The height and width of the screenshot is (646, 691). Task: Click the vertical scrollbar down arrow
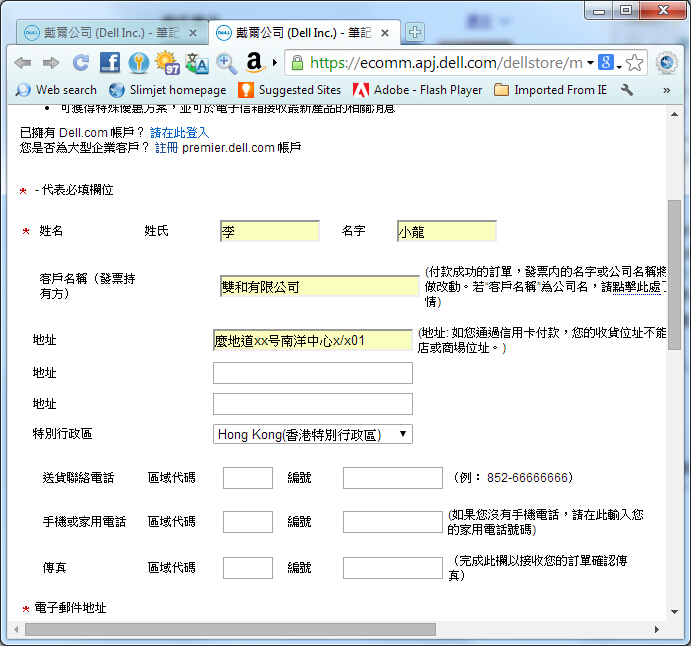(674, 612)
